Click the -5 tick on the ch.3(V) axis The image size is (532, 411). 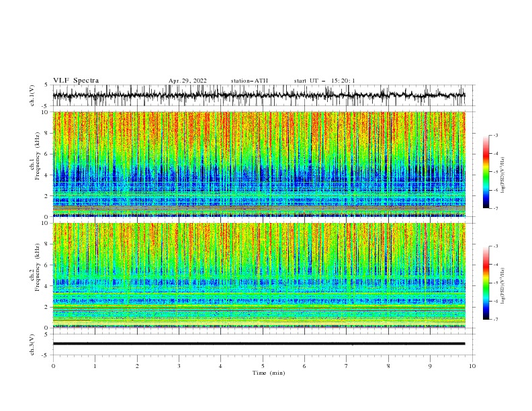[46, 355]
